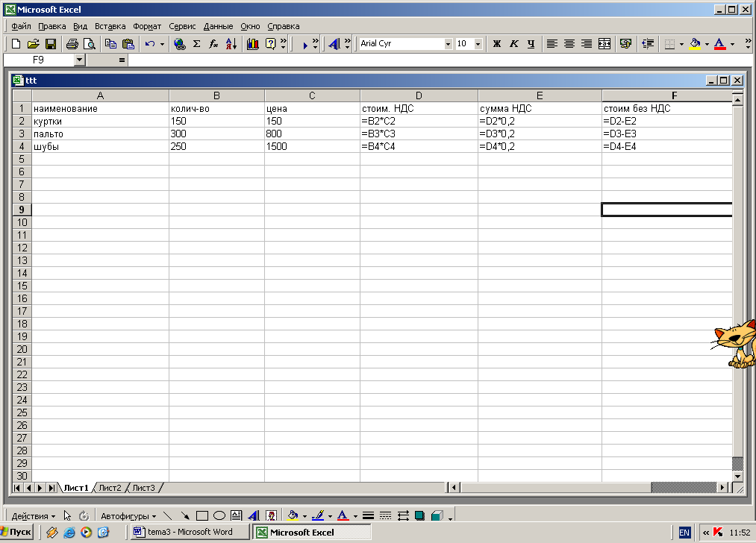Print the sheet using the printer icon
This screenshot has width=756, height=543.
pyautogui.click(x=72, y=44)
